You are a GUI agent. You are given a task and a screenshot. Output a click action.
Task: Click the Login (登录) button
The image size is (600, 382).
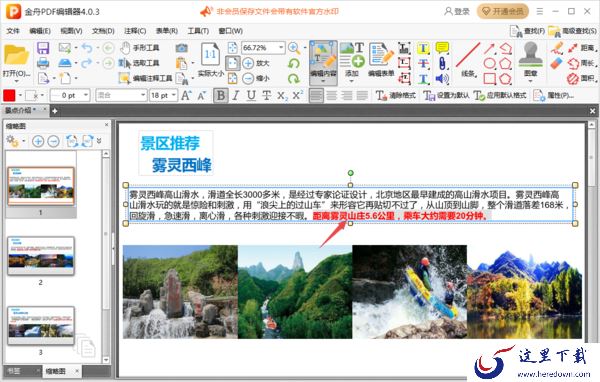(x=457, y=11)
